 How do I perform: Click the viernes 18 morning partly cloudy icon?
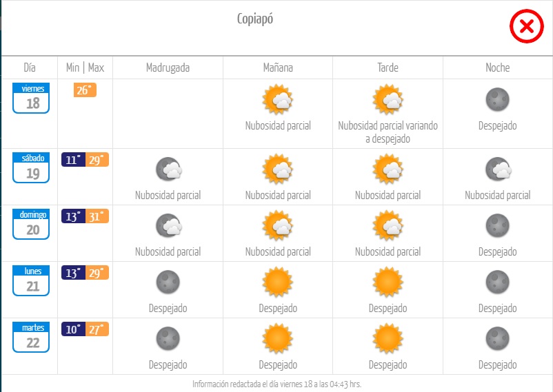tap(278, 99)
